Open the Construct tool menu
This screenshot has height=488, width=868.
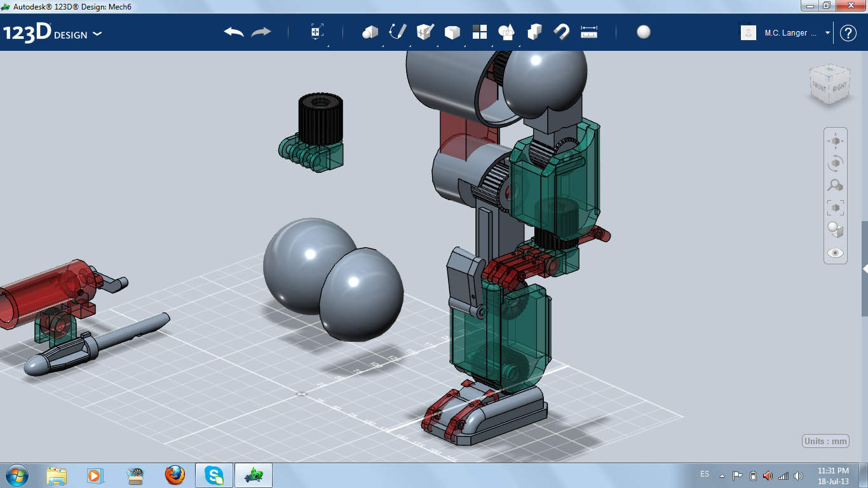click(x=425, y=32)
